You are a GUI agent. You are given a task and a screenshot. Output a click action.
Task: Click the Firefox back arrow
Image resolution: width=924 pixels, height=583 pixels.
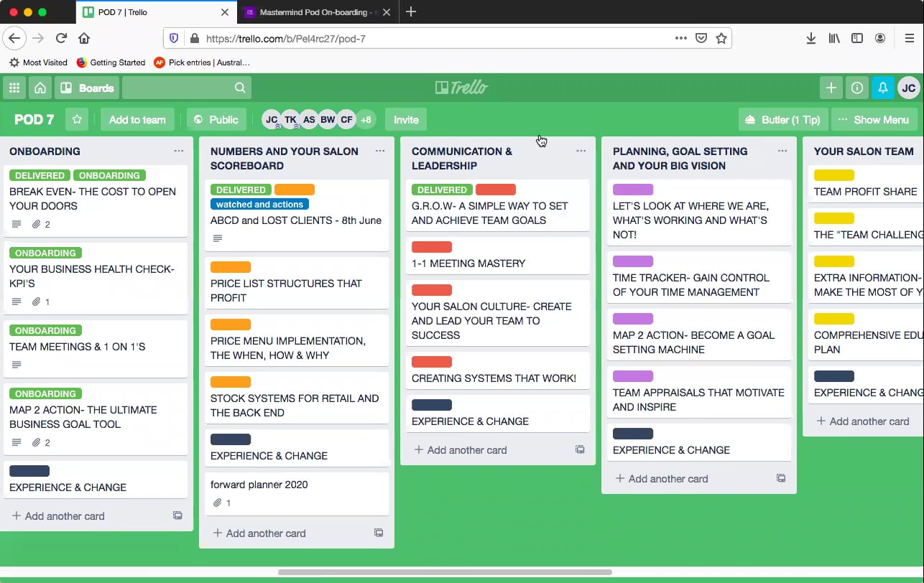[14, 39]
